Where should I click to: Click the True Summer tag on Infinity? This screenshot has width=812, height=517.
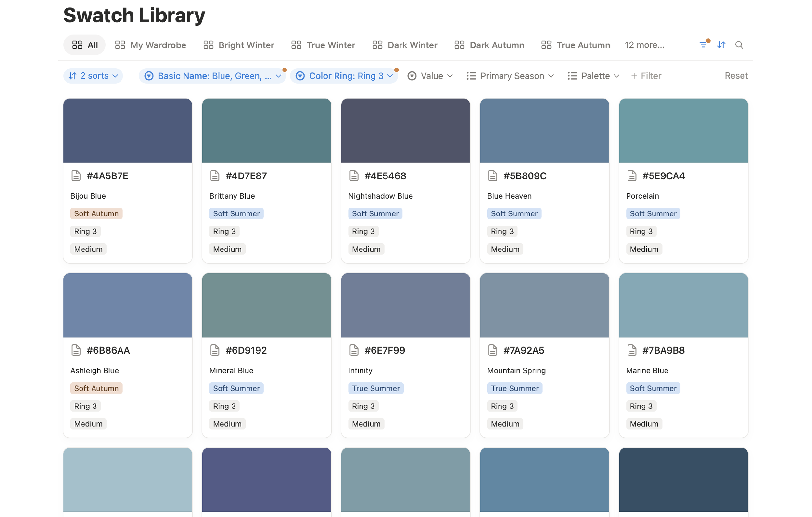(x=376, y=388)
